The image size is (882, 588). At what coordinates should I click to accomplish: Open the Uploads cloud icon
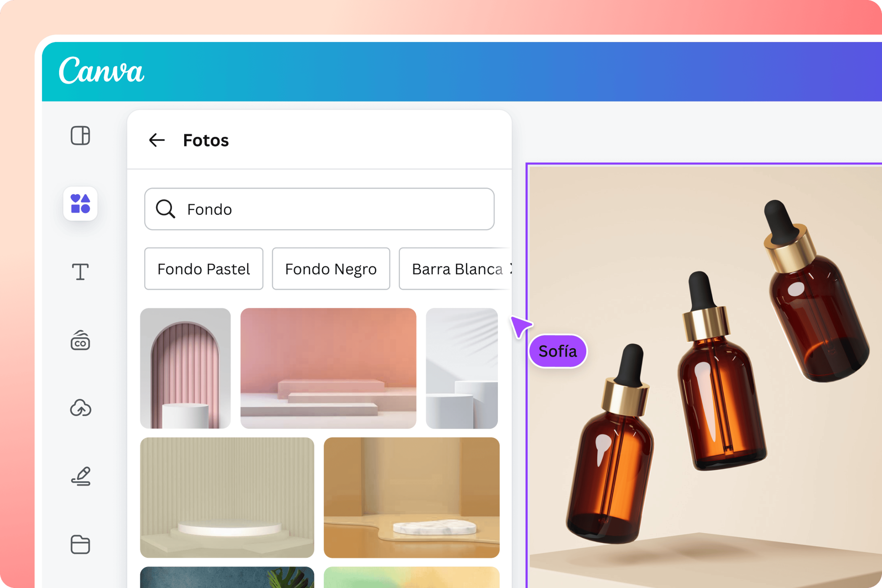80,408
